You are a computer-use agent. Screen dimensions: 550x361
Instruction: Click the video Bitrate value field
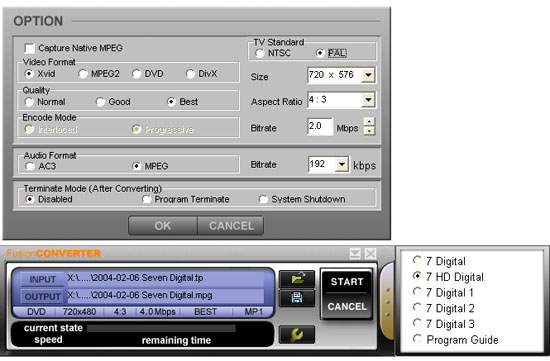tap(320, 127)
